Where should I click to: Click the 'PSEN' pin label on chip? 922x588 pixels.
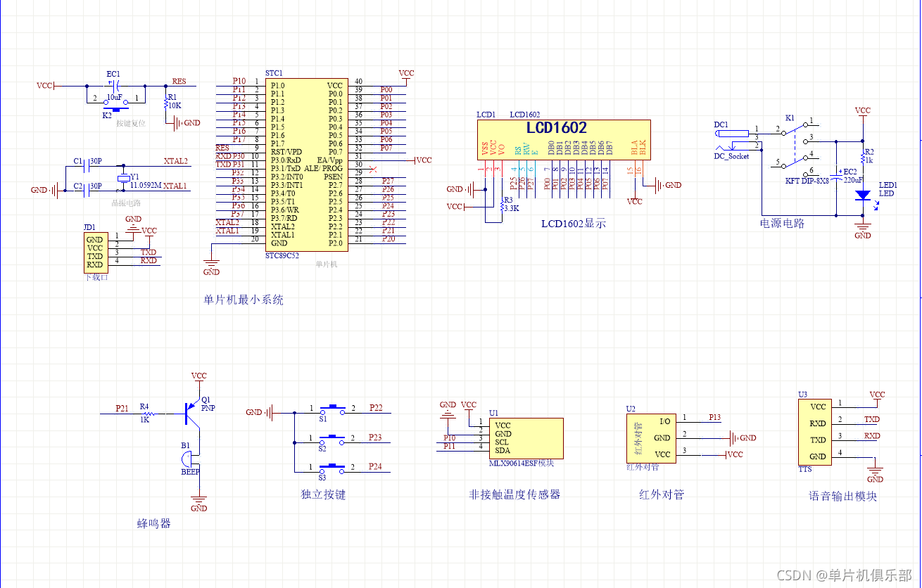334,177
